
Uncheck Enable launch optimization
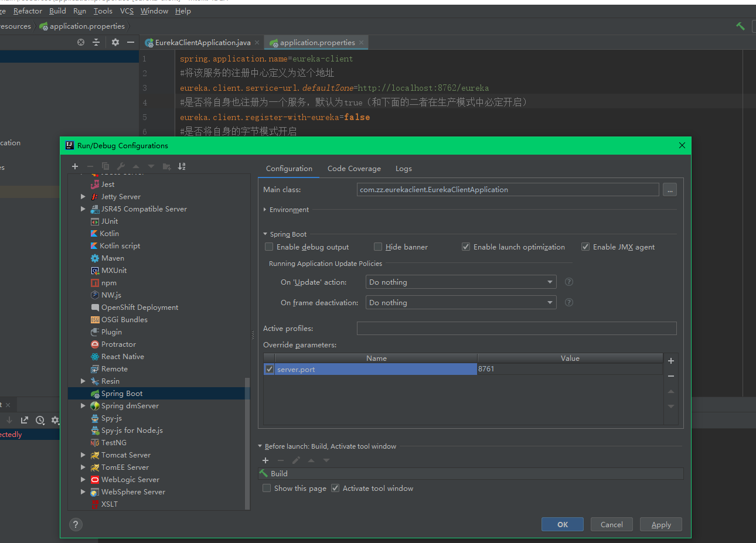(x=466, y=247)
